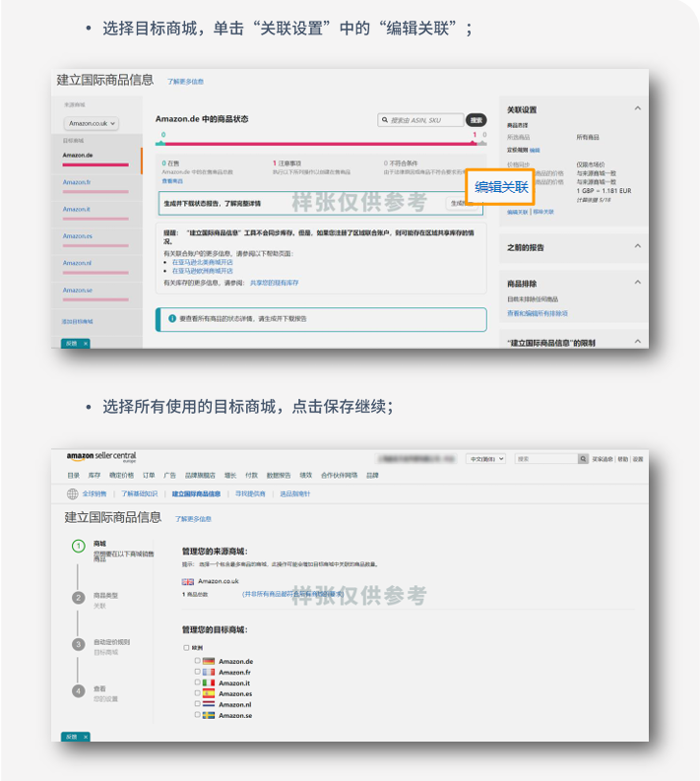This screenshot has width=700, height=781.
Task: Click the UK flag next to Amazon.co.uk
Action: pos(188,581)
